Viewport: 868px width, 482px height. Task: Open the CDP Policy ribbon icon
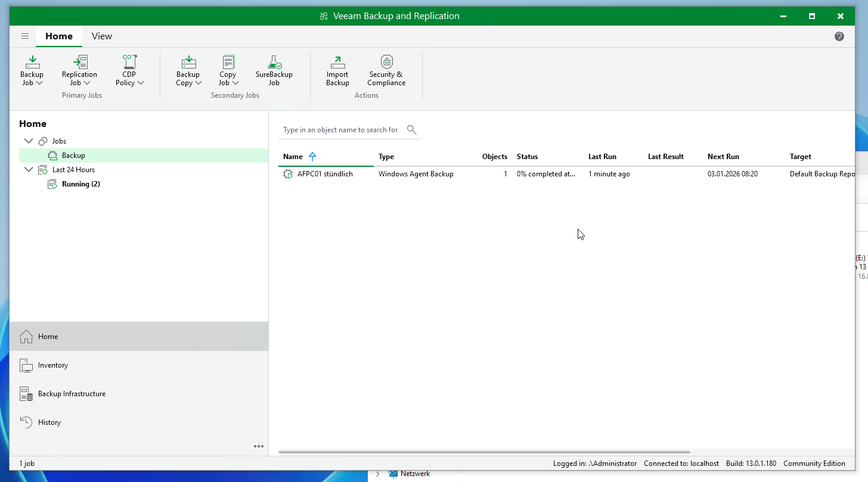tap(129, 63)
